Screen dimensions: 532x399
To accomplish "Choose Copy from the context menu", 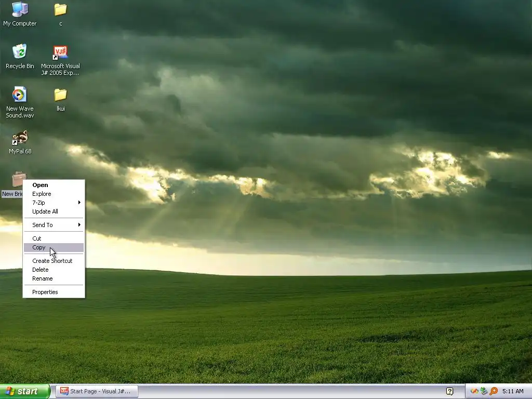I will 54,247.
